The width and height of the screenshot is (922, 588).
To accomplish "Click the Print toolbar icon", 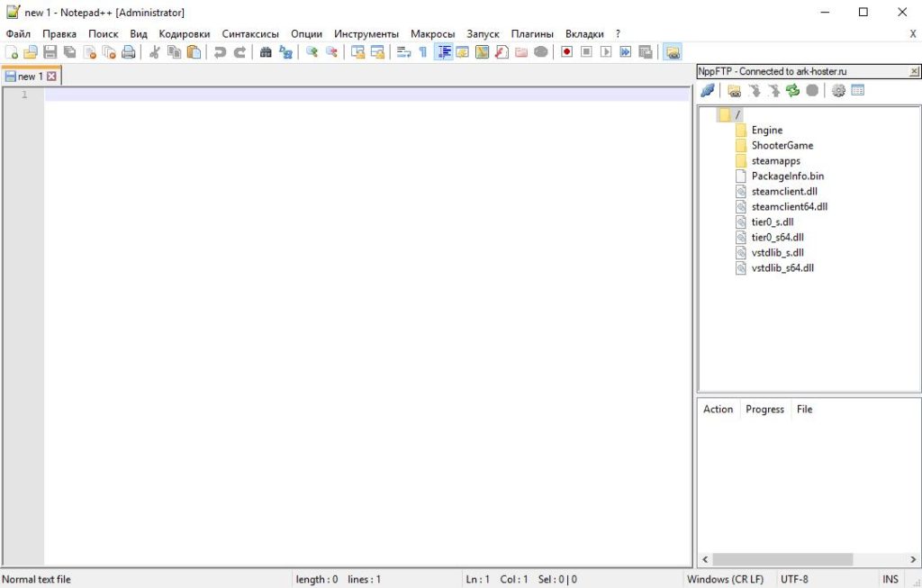I will [x=128, y=52].
